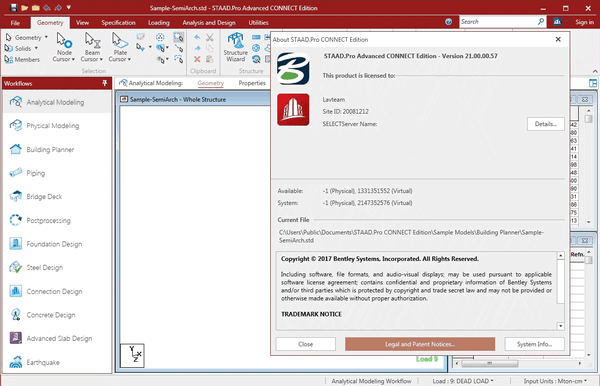This screenshot has width=600, height=386.
Task: Open the Building Planner workflow
Action: pos(57,149)
